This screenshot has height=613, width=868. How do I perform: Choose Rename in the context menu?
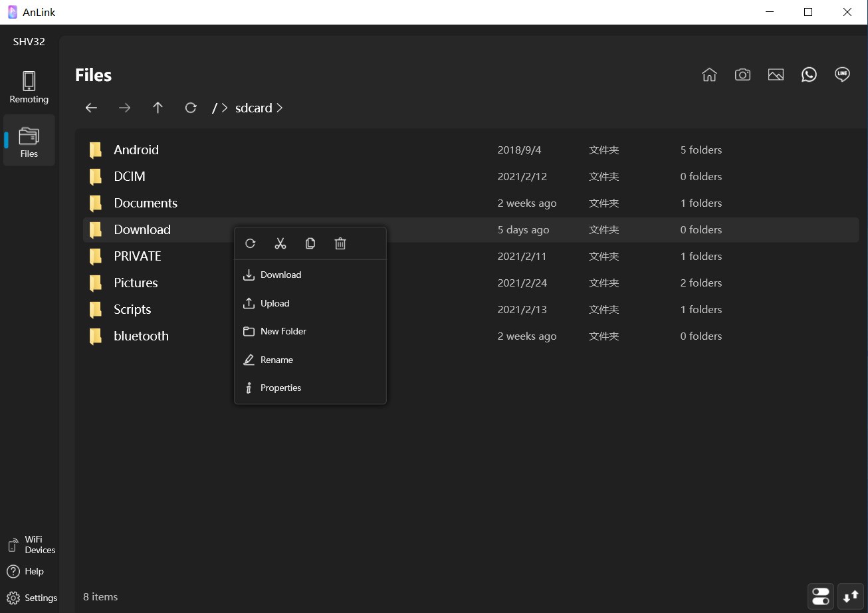pos(276,360)
